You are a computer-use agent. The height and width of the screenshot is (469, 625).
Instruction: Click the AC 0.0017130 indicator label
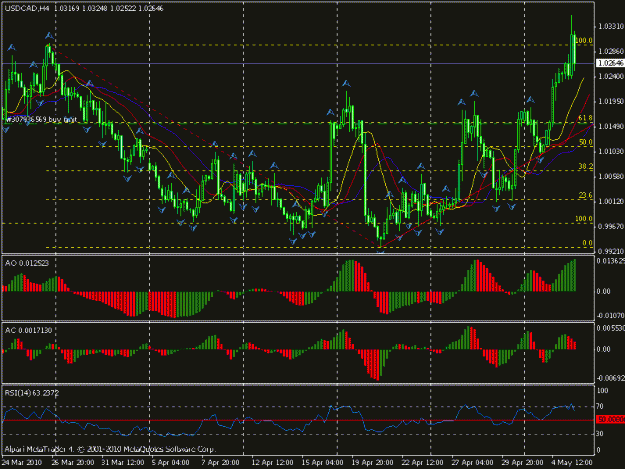coord(28,330)
